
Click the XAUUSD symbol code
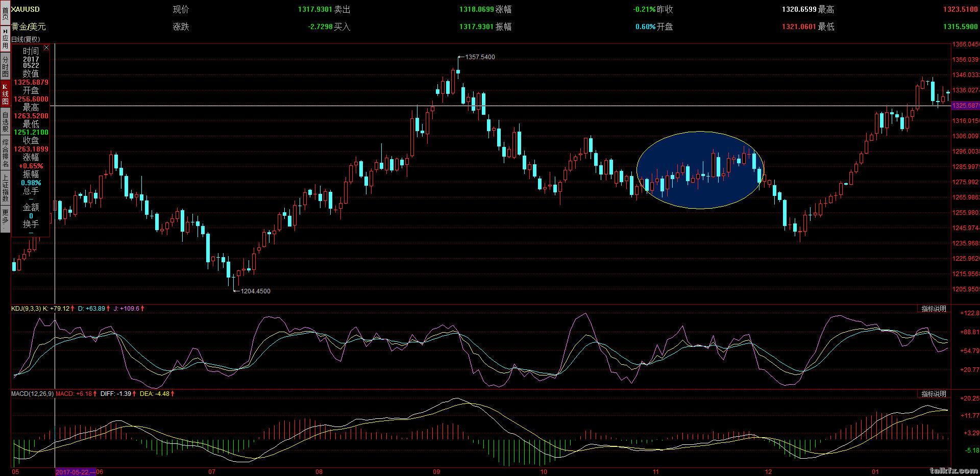click(26, 9)
